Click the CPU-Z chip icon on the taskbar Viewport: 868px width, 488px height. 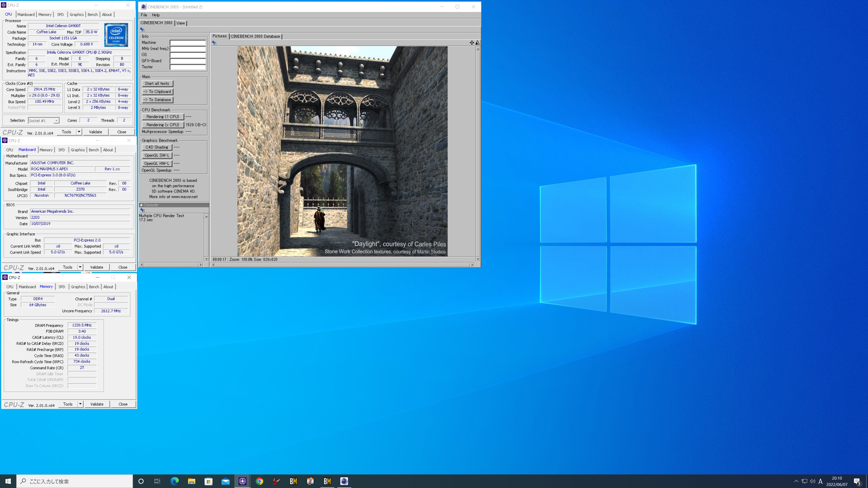tap(242, 481)
